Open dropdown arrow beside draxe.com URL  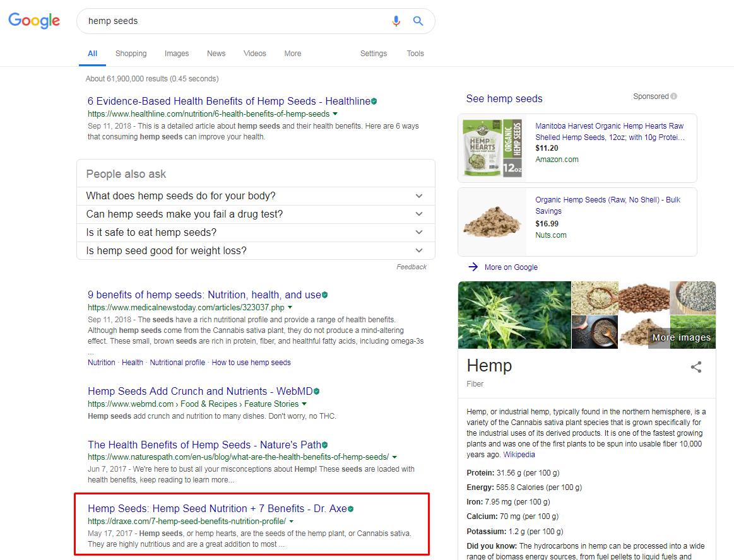tap(291, 521)
